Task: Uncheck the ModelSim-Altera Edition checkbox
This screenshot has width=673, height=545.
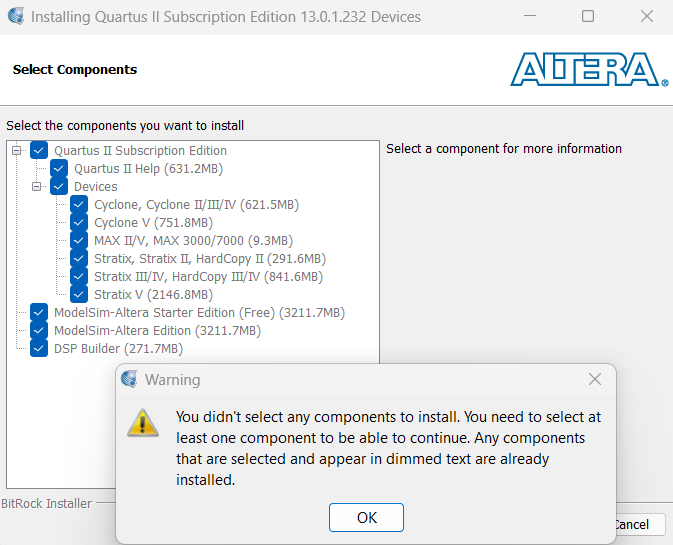Action: click(39, 330)
